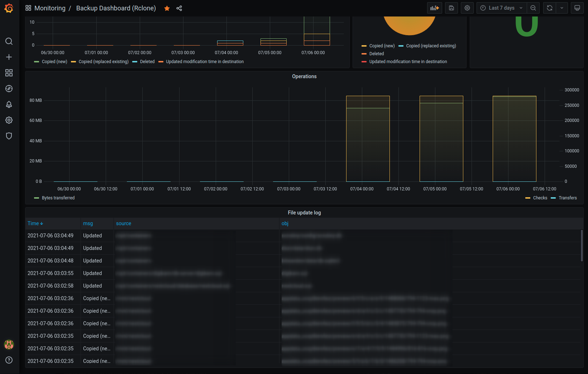Toggle Copied (replaced existing) in bar chart legend
This screenshot has width=588, height=374.
(104, 62)
